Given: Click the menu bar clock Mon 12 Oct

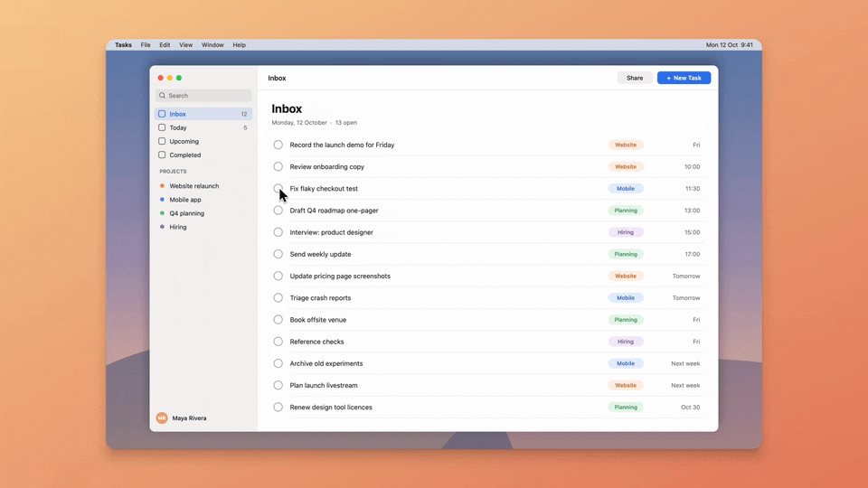Looking at the screenshot, I should (x=729, y=45).
